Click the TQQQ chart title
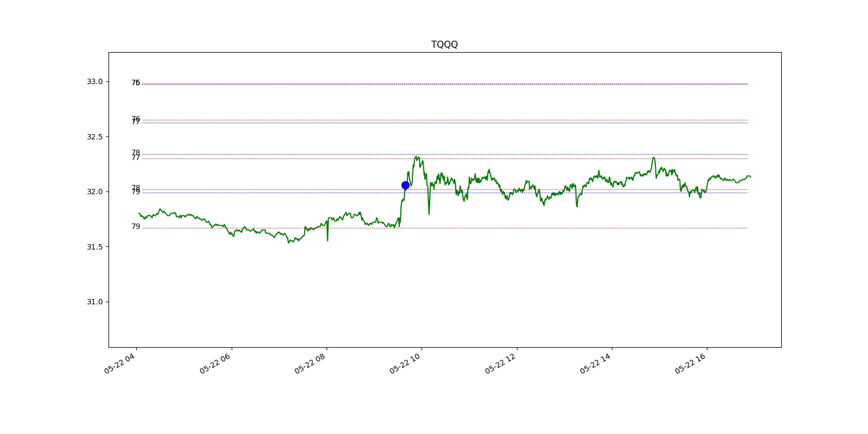 [x=444, y=44]
